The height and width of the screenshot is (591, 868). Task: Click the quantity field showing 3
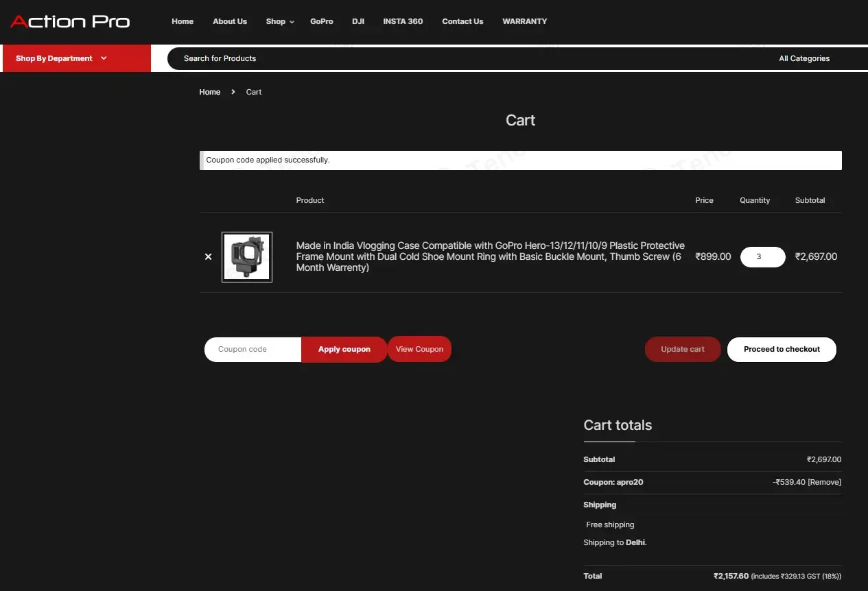tap(762, 257)
